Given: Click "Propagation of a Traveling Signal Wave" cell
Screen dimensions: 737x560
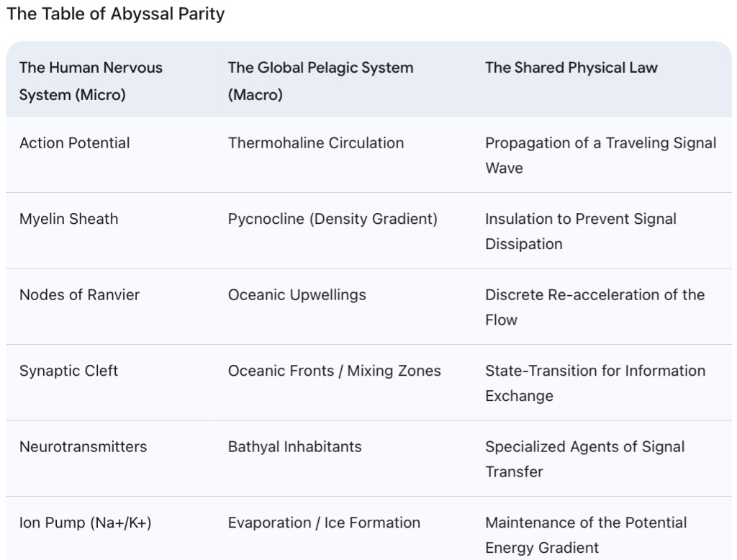Looking at the screenshot, I should click(x=600, y=155).
